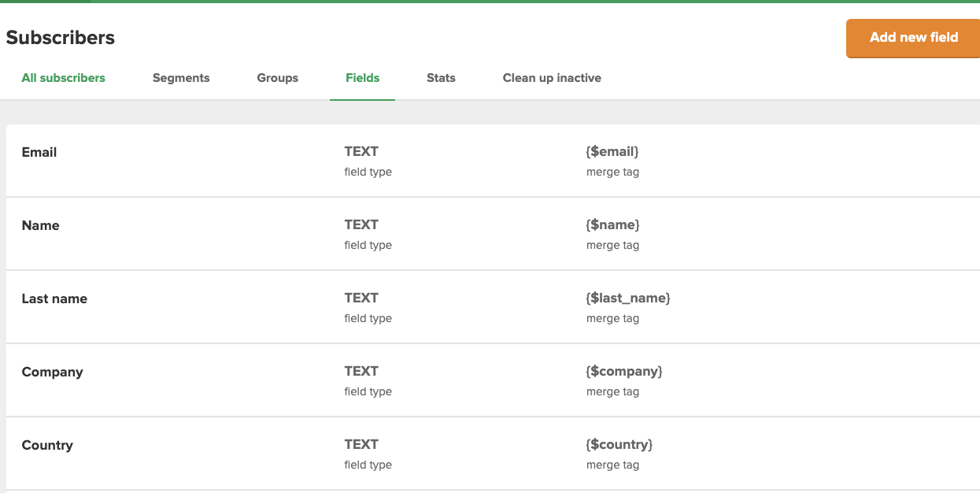Click the Subscribers page heading
Screen dimensions: 980x493
[61, 37]
